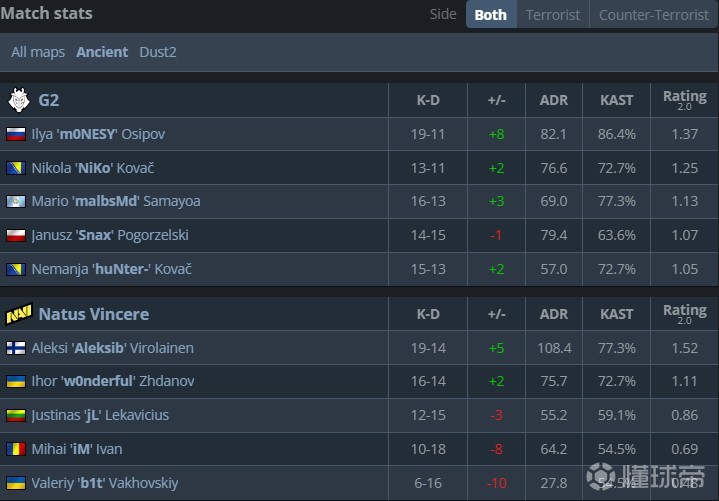Switch side filter to Counter-Terrorist
Viewport: 719px width, 501px height.
tap(653, 15)
